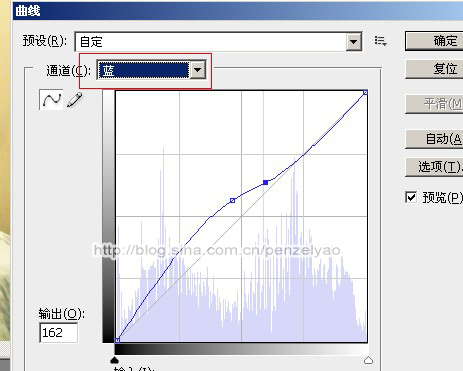Select the pencil draw curve tool

75,100
